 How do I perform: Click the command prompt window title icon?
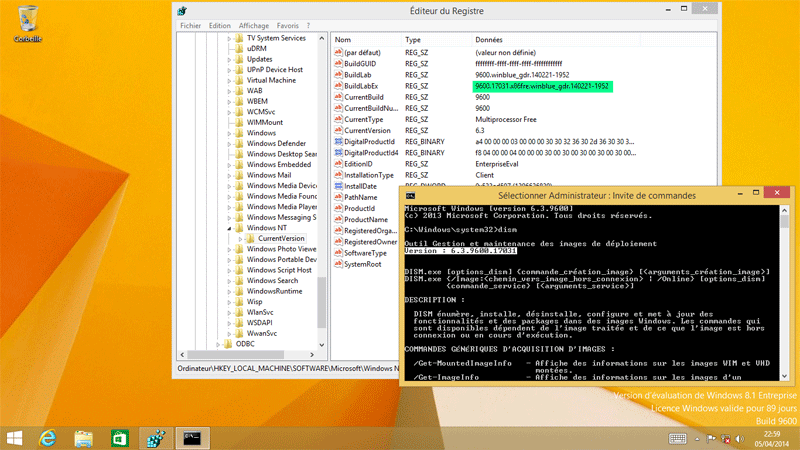(x=410, y=196)
